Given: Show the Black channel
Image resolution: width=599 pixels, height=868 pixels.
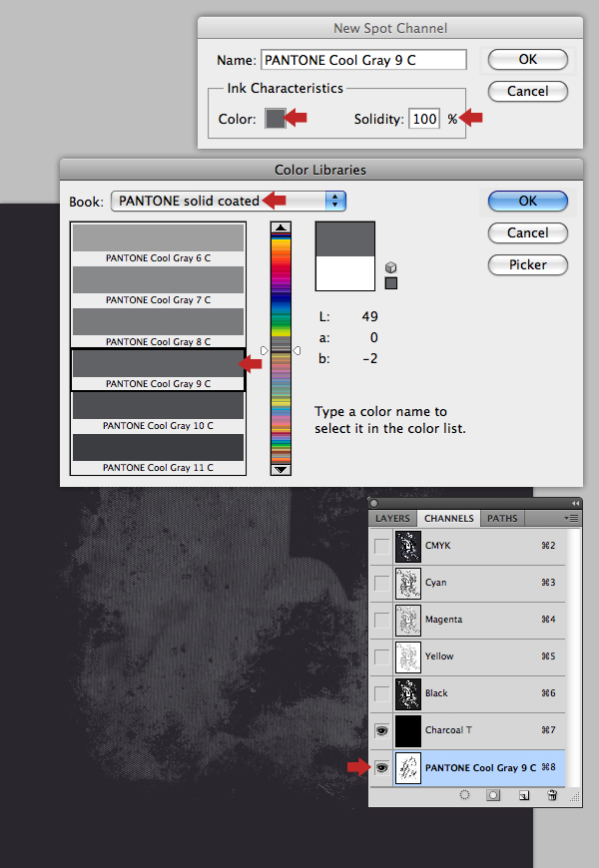Looking at the screenshot, I should click(381, 693).
